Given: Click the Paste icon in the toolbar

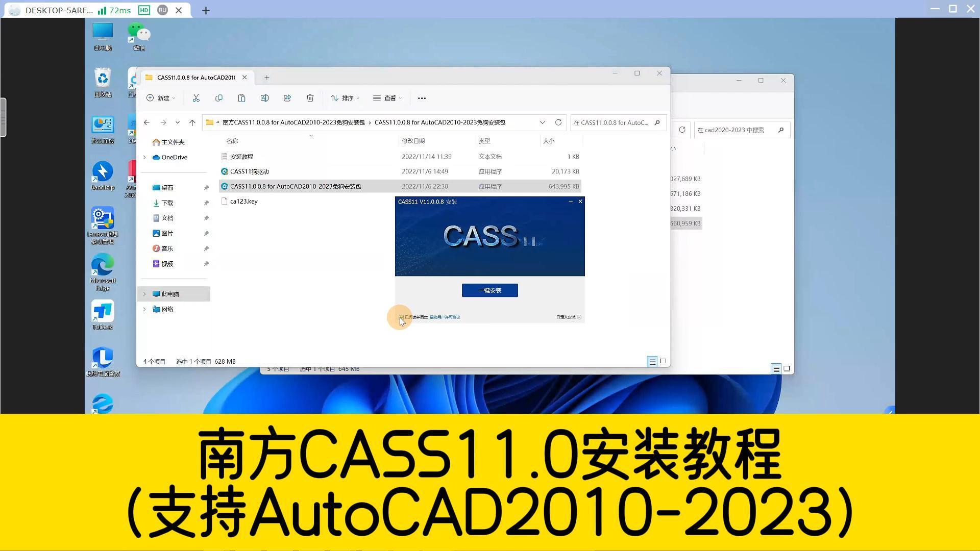Looking at the screenshot, I should 241,98.
